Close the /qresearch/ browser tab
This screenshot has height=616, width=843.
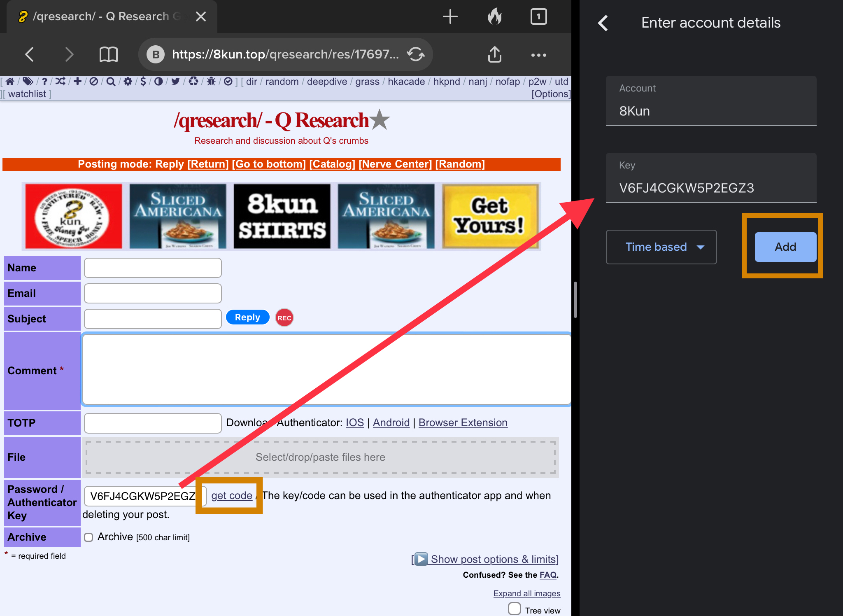[201, 16]
